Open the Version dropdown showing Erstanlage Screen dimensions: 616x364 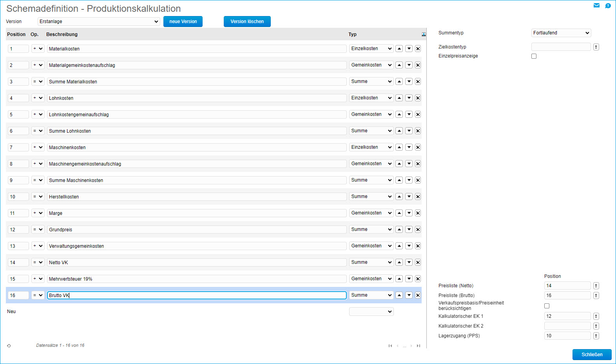[98, 22]
